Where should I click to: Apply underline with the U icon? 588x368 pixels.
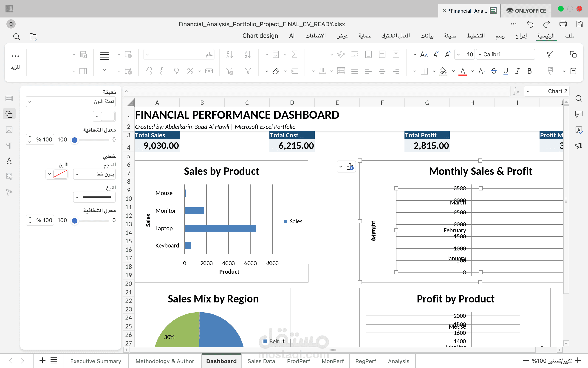click(506, 71)
